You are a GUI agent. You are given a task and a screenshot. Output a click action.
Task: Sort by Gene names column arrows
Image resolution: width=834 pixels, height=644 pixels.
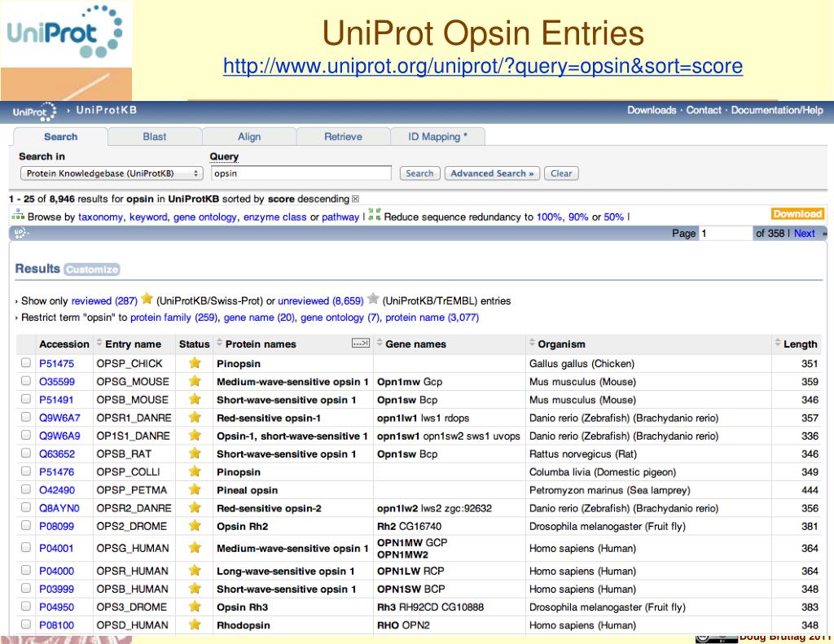(380, 344)
